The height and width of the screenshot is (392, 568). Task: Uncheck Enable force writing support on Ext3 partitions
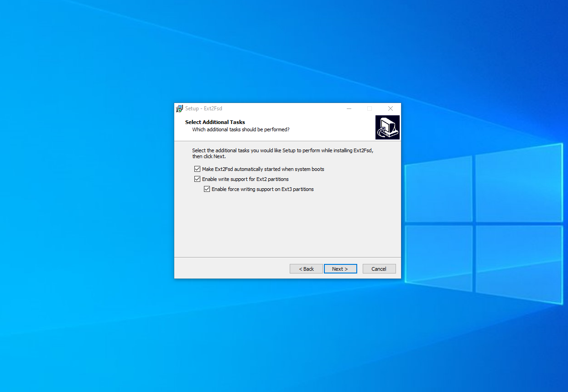pyautogui.click(x=207, y=189)
